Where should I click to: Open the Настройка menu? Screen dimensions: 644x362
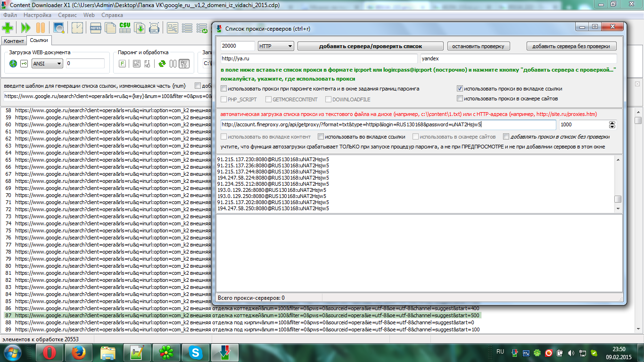(x=37, y=15)
